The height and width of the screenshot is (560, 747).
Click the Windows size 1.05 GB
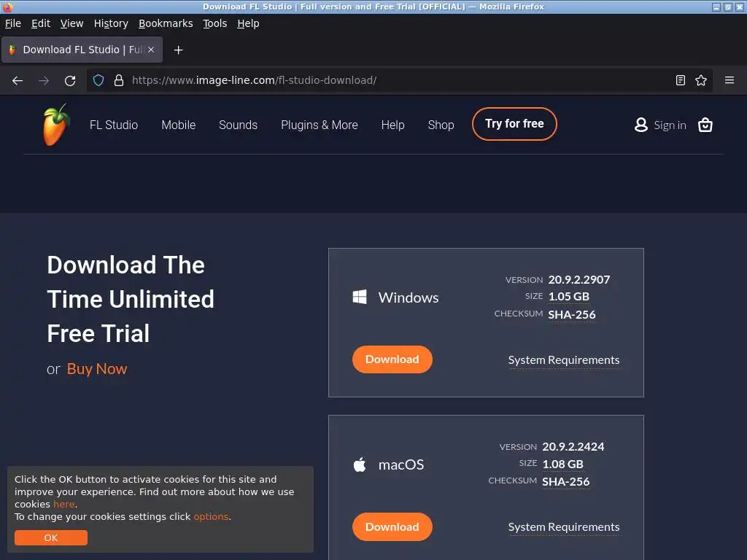point(568,297)
